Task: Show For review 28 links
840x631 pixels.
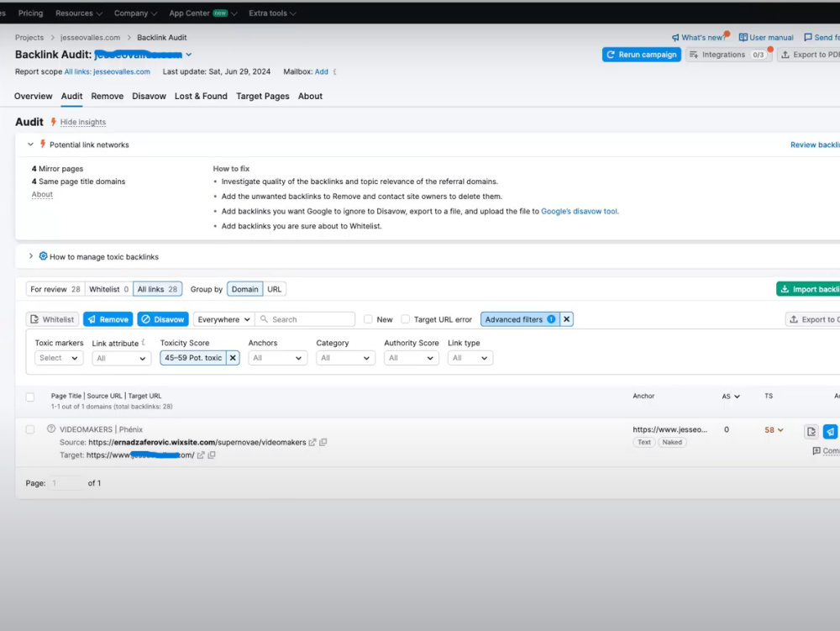Action: click(x=55, y=289)
